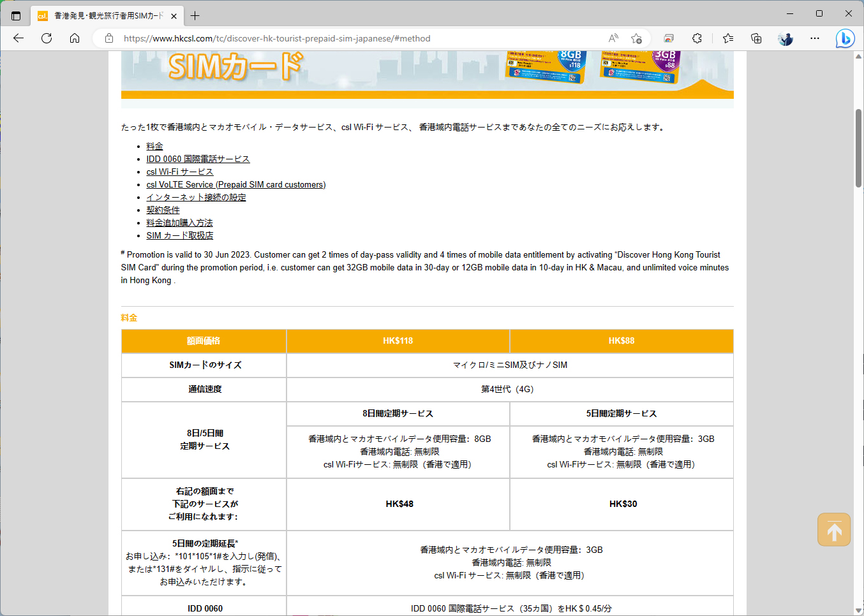Viewport: 864px width, 616px height.
Task: Add this page to favorites
Action: pos(636,38)
